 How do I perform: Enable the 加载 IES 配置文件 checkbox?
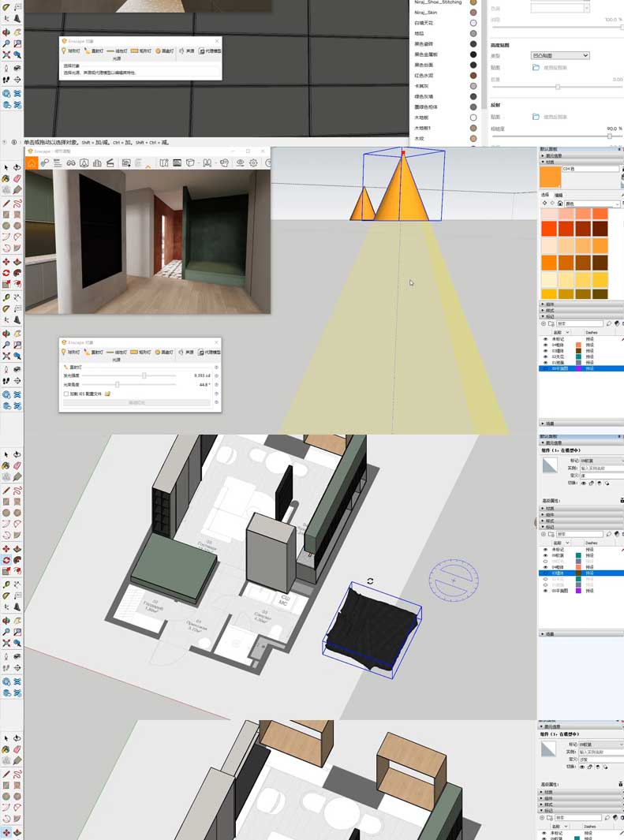click(66, 394)
